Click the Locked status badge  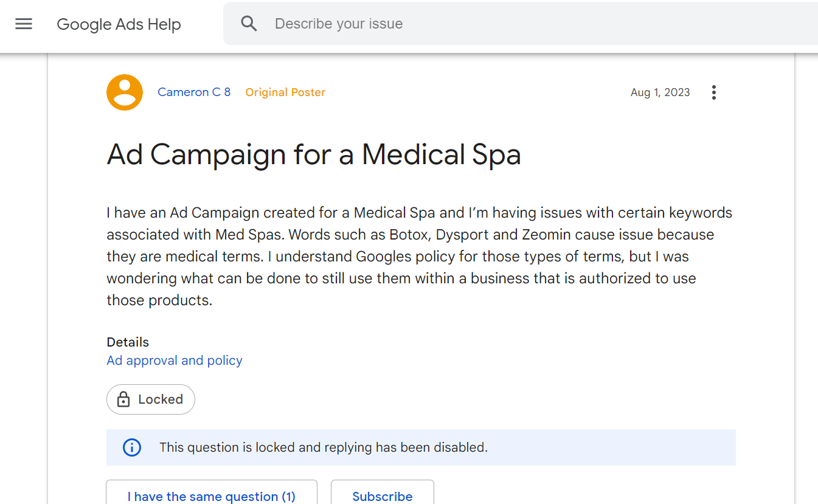150,399
